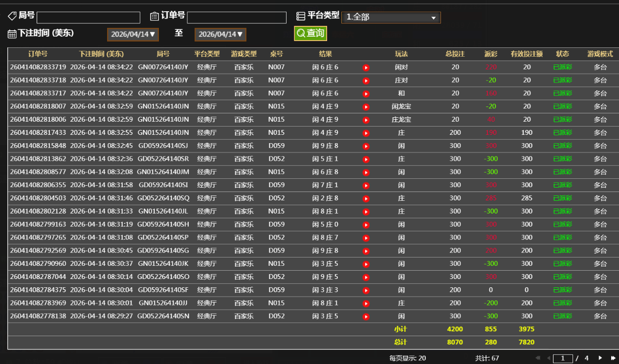The width and height of the screenshot is (619, 364).
Task: Open the 平台类型 dropdown
Action: (391, 18)
